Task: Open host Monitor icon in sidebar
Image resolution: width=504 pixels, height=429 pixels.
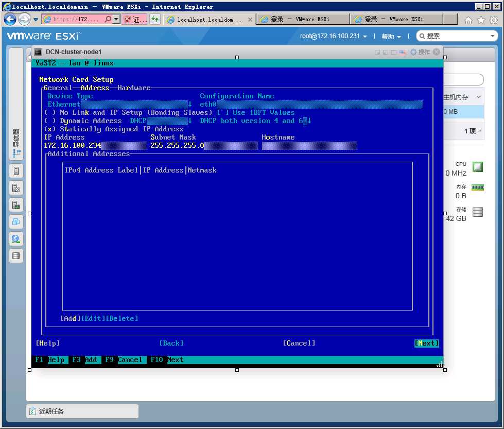Action: (x=16, y=205)
